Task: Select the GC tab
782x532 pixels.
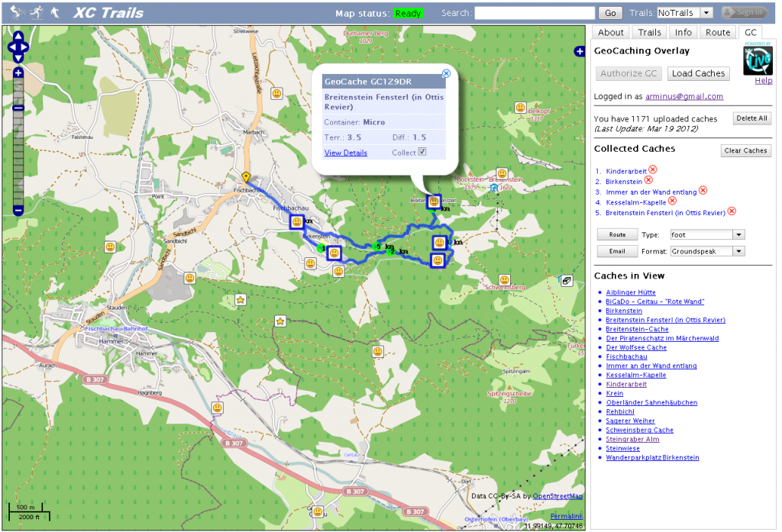Action: [751, 32]
